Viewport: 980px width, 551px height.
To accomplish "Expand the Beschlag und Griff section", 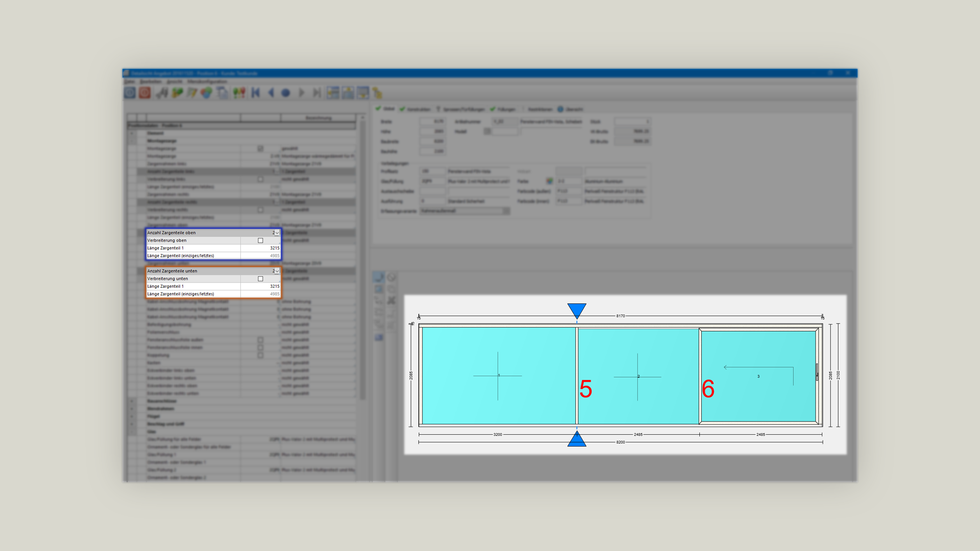I will click(x=132, y=424).
